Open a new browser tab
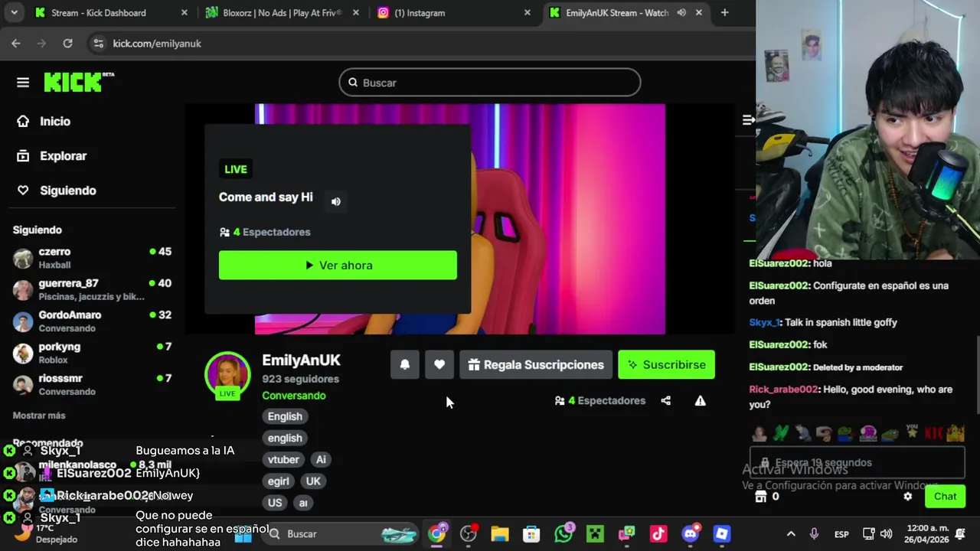This screenshot has width=980, height=551. pyautogui.click(x=724, y=12)
